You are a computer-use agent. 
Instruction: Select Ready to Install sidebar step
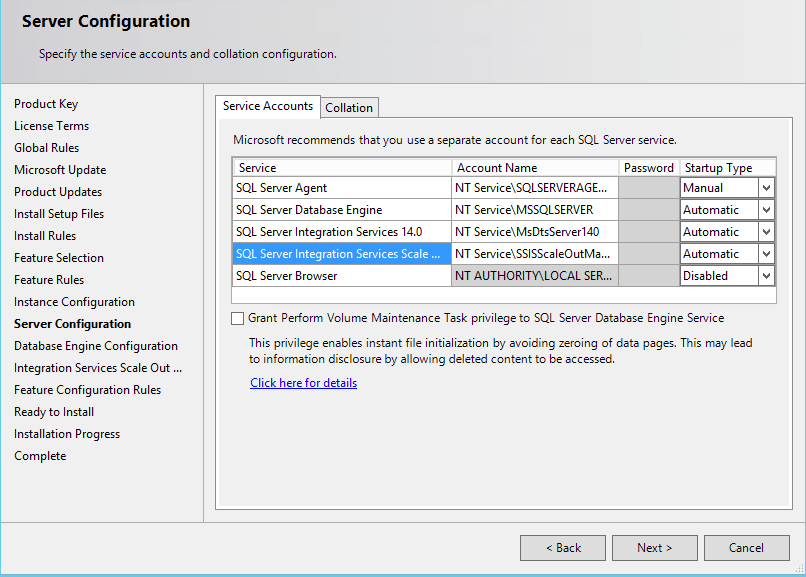(x=54, y=411)
